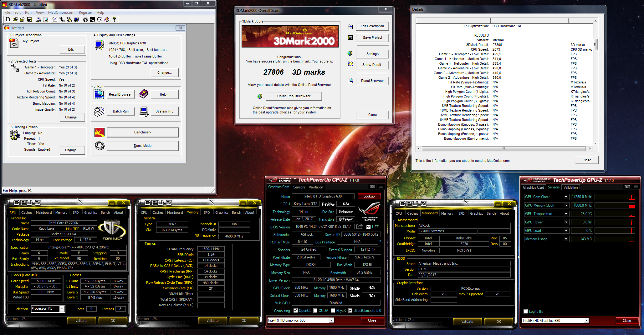Click the horizontal scrollbar in Details window
This screenshot has height=335, width=644.
(503, 149)
